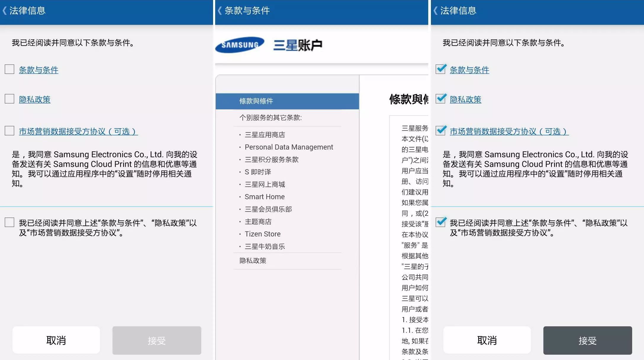Select 个别服务的其它条款 sidebar heading

pos(271,118)
